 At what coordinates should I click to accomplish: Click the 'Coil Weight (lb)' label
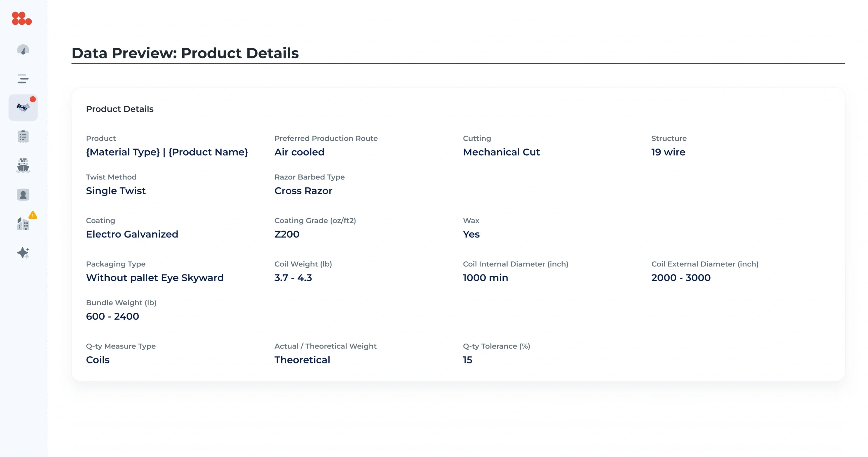(303, 264)
